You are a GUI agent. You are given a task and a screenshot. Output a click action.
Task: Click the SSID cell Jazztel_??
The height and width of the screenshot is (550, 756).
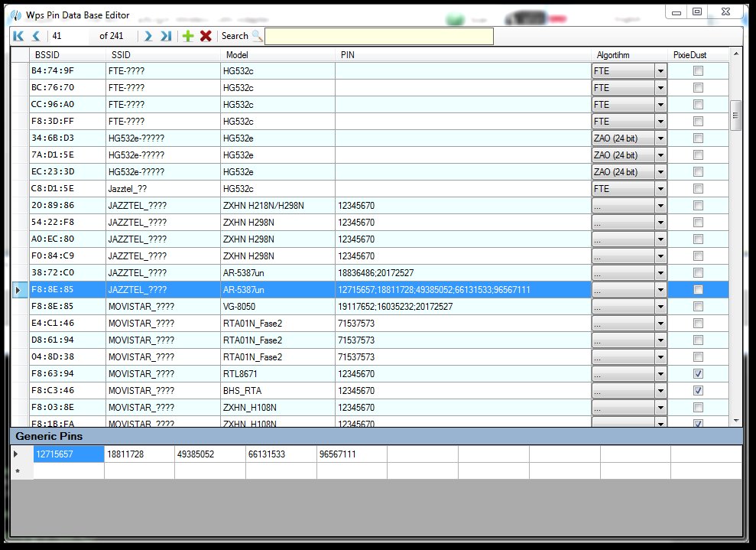tap(163, 189)
